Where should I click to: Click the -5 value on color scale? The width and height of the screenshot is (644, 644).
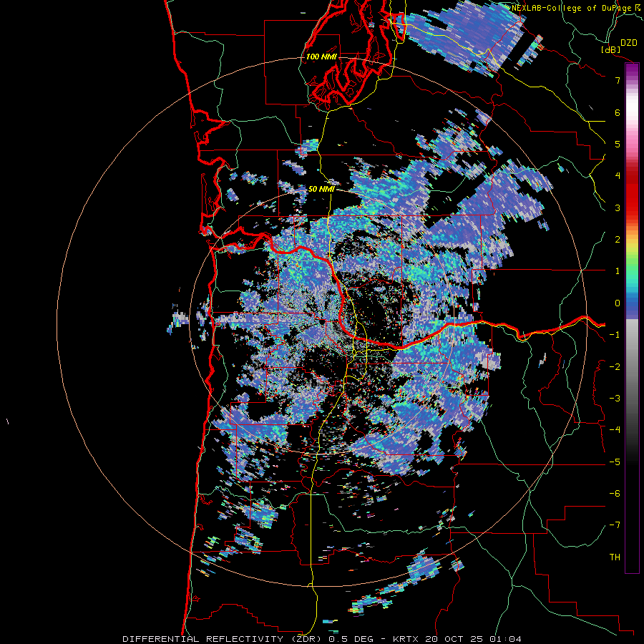(x=615, y=462)
